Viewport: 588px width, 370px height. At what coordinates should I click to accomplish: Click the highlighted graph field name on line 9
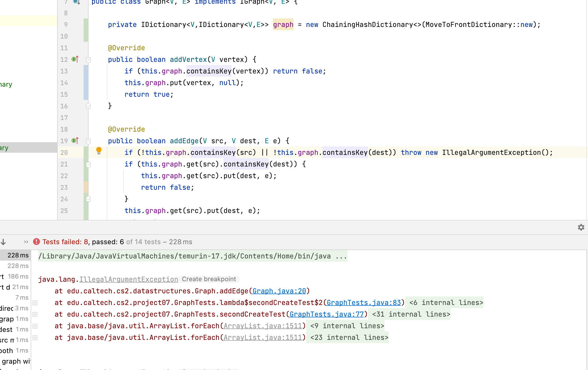click(x=283, y=25)
